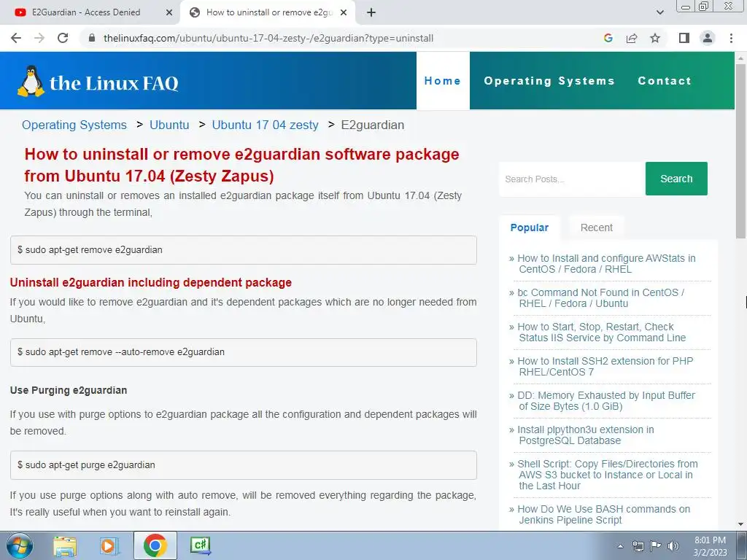The width and height of the screenshot is (747, 560).
Task: Click the address bar URL
Action: (268, 38)
